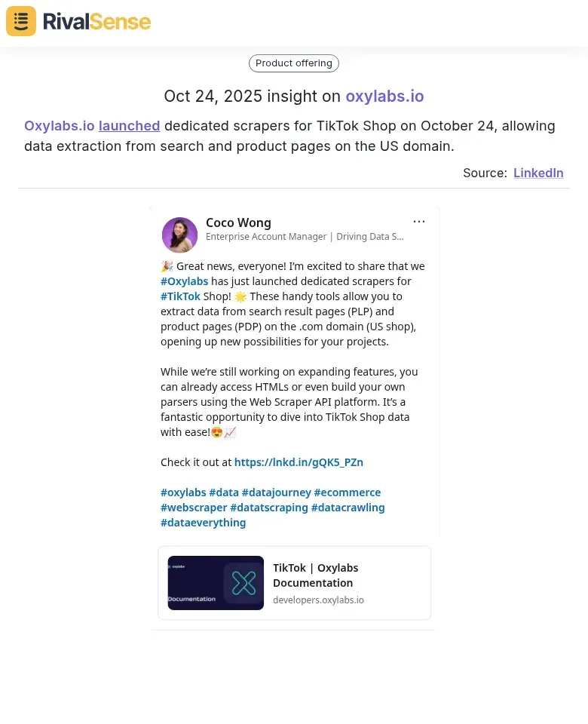Click Coco Wong's profile avatar

[179, 235]
